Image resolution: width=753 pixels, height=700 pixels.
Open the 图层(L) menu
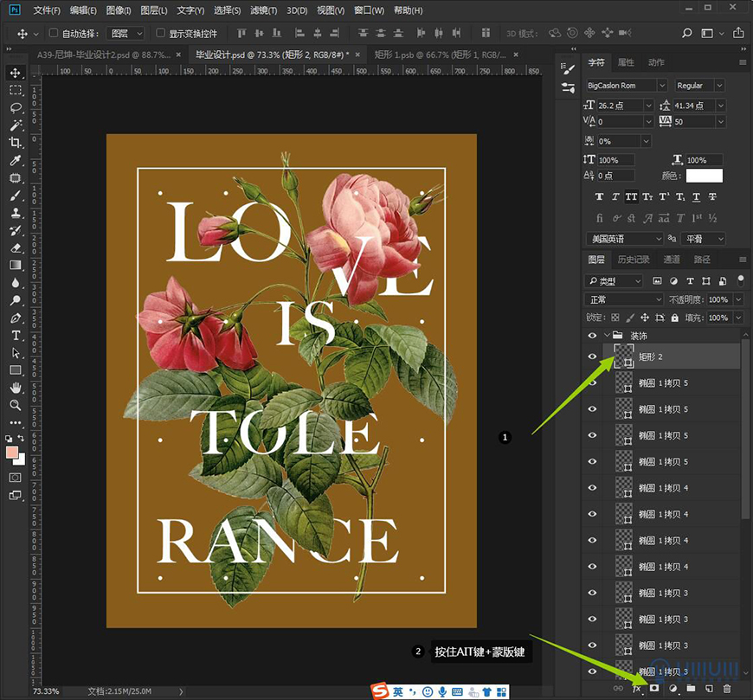[x=154, y=10]
